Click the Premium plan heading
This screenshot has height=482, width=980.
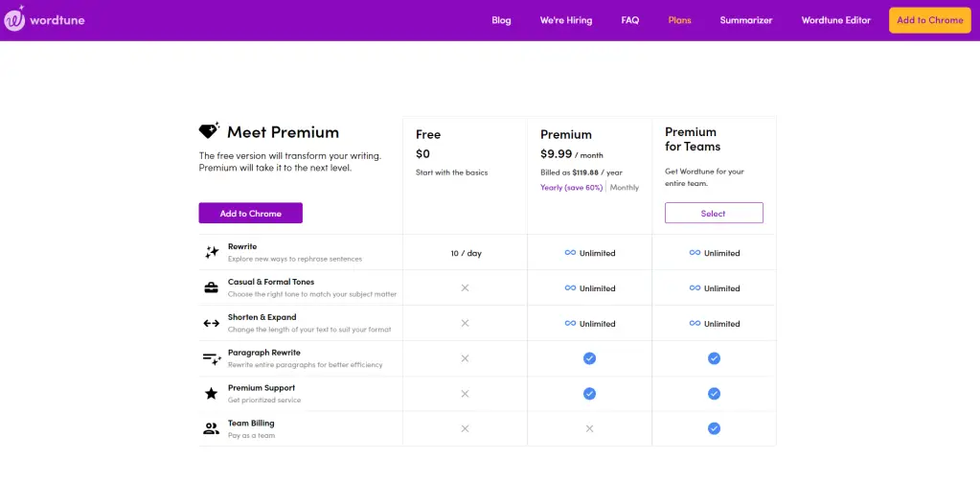(565, 134)
